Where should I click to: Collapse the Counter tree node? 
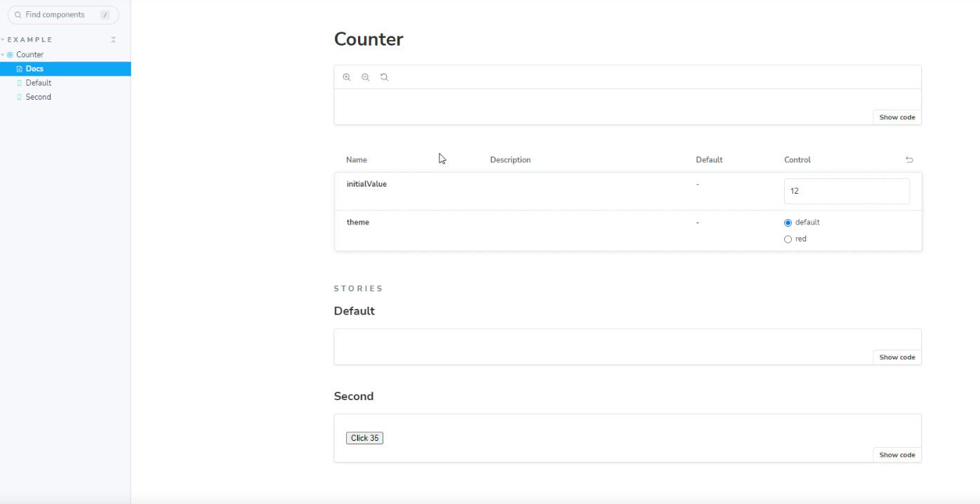3,55
